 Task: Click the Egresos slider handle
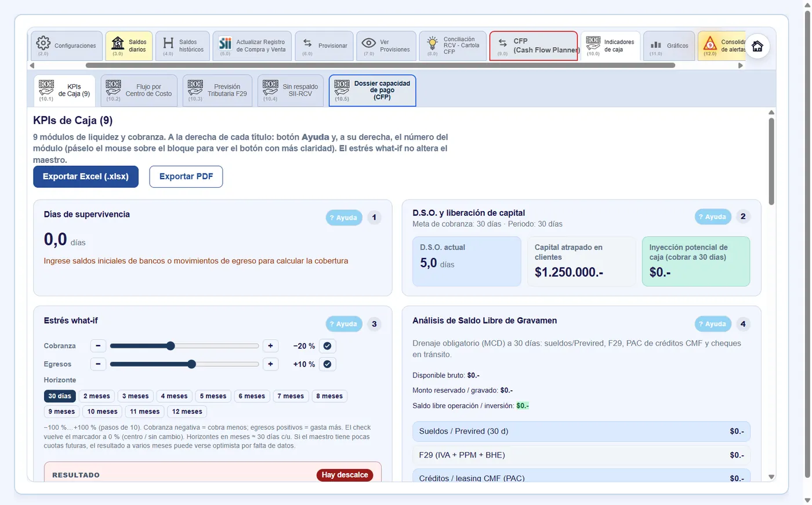192,364
